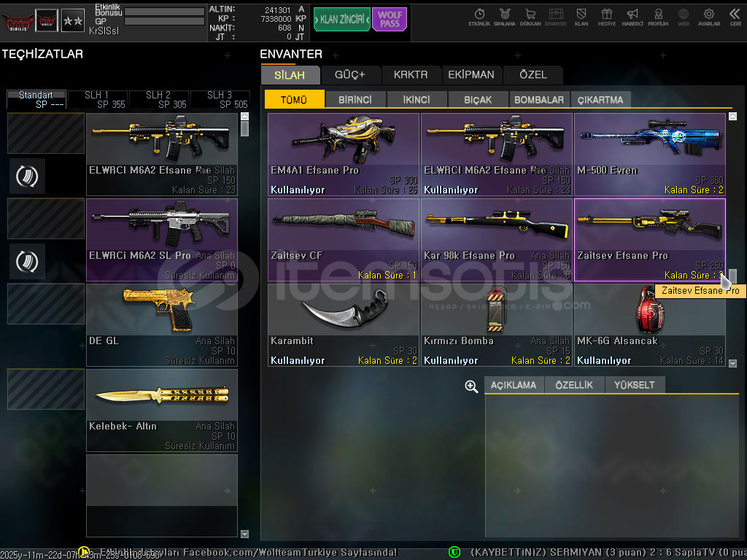This screenshot has width=747, height=560.
Task: Click equipped Kelebek- Altın knife slot
Action: pos(162,411)
